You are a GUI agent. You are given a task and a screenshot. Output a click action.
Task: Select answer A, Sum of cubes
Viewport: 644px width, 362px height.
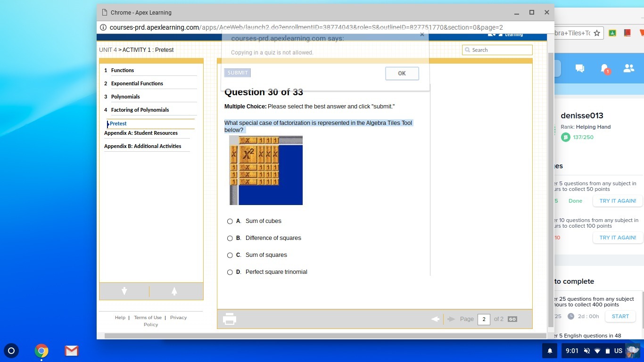coord(230,221)
